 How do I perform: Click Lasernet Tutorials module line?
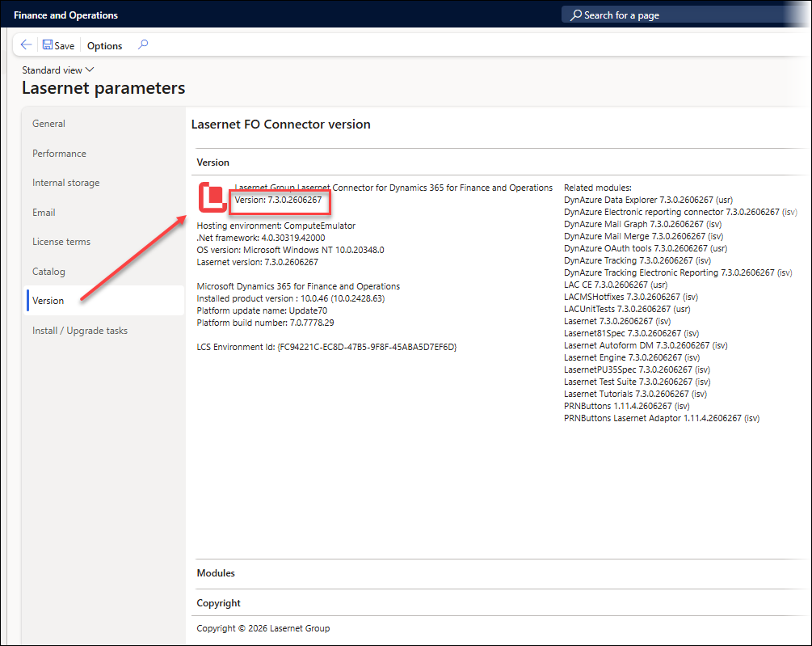click(x=635, y=394)
